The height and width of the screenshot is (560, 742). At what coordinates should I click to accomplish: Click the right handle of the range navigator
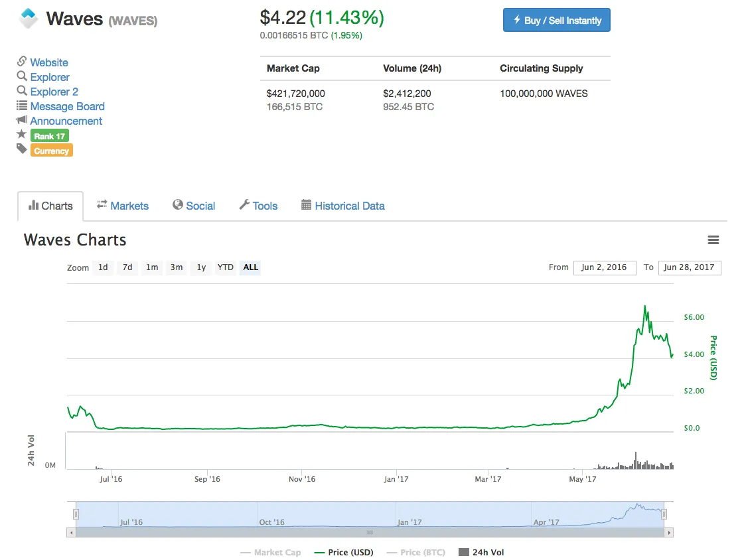pyautogui.click(x=664, y=514)
